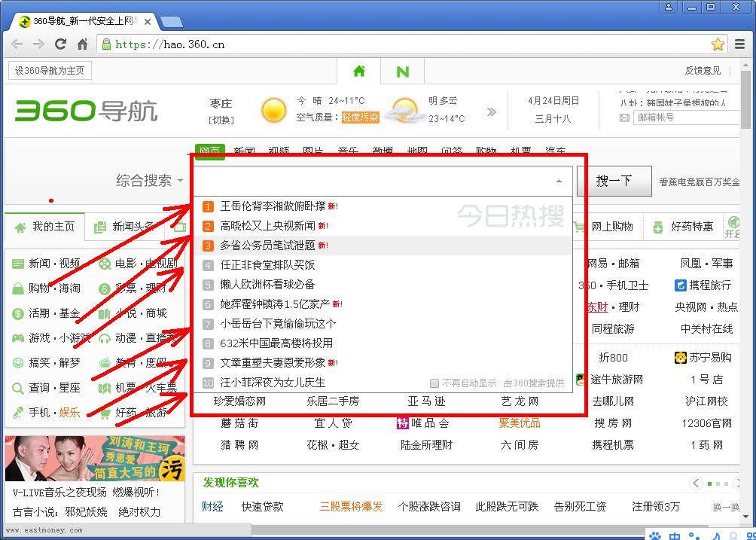The height and width of the screenshot is (540, 756).
Task: Click the cart icon beside 好药·旅游
Action: pos(105,413)
